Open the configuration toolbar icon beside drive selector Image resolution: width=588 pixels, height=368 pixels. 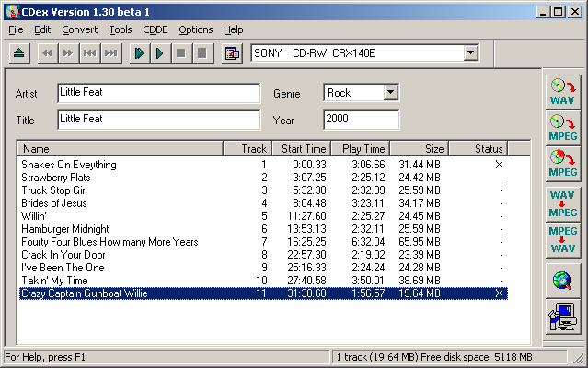click(x=232, y=53)
